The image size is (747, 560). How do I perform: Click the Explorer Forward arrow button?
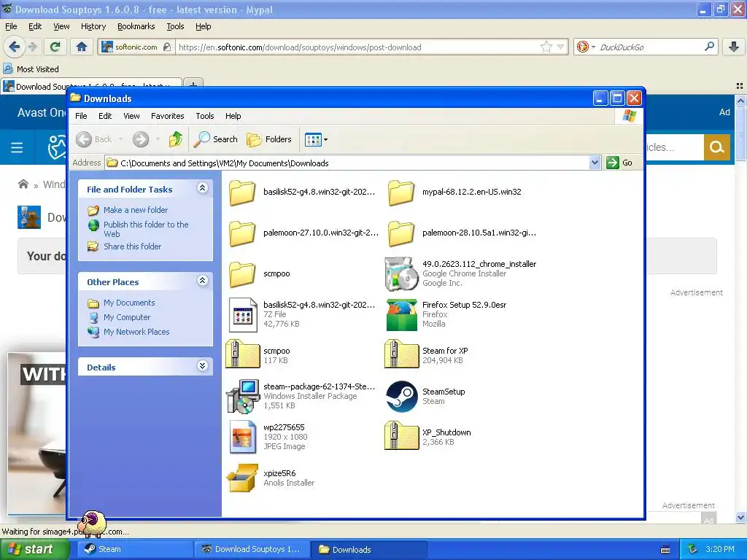(141, 139)
